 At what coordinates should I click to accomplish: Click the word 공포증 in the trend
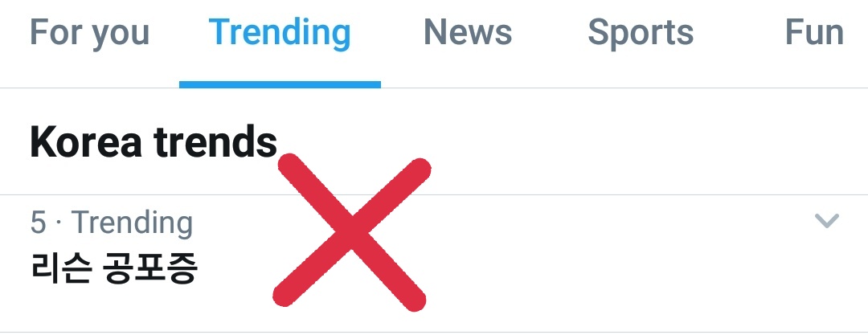[x=150, y=270]
